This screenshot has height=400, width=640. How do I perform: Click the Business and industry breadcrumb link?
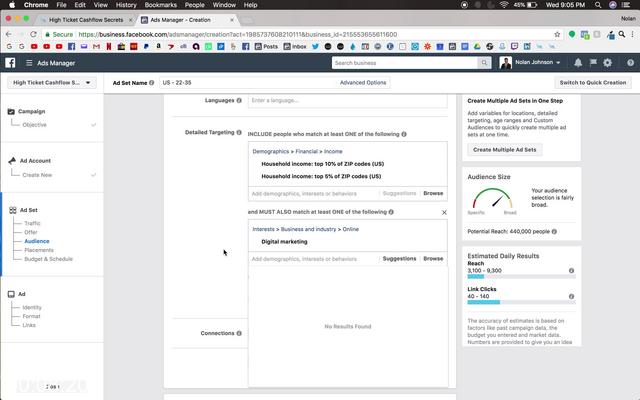pos(308,229)
